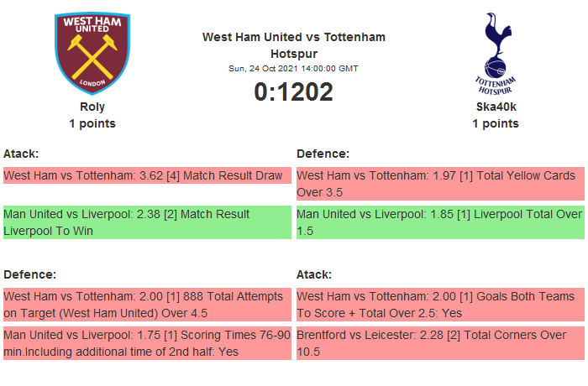Click the green Liverpool Total Over 1.5 bet

[440, 222]
